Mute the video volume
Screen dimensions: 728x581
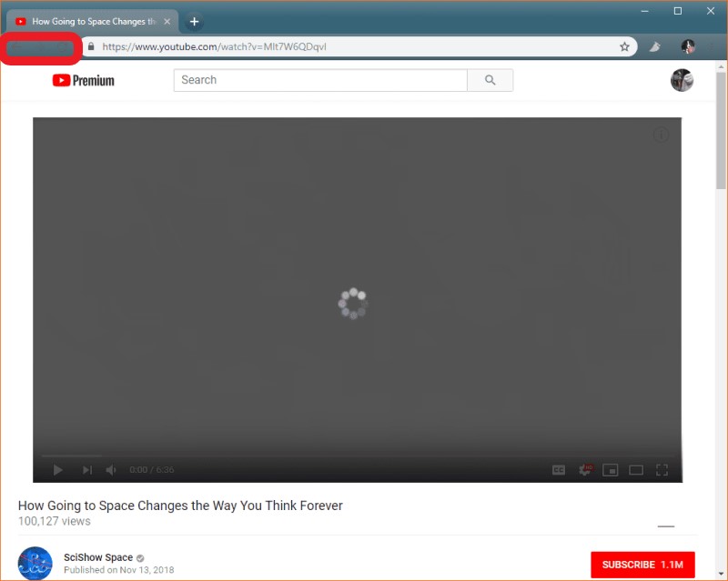pyautogui.click(x=111, y=470)
